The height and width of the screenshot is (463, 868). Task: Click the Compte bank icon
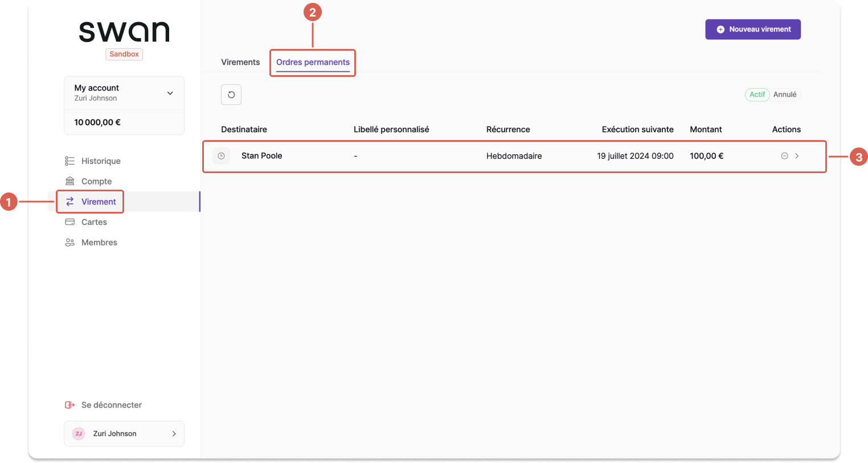click(x=70, y=181)
